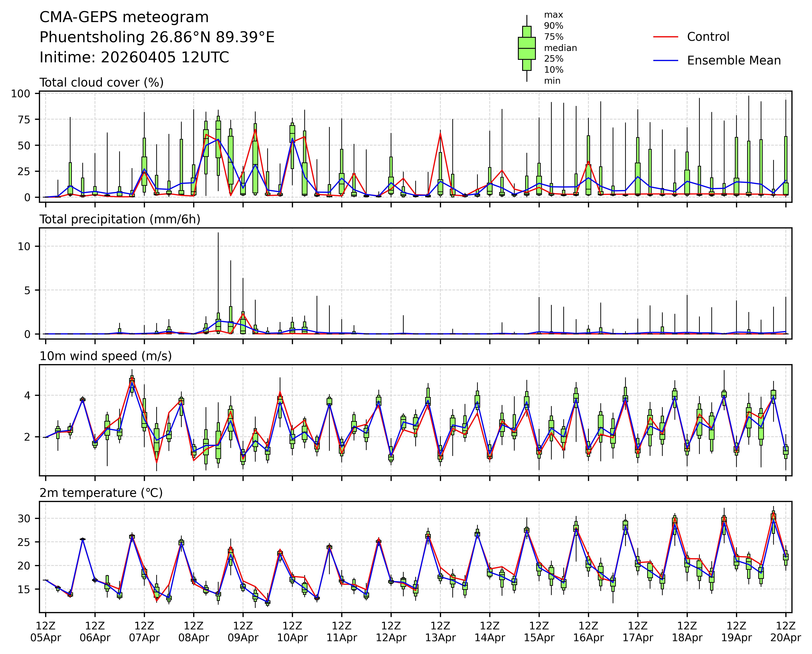Screen dimensions: 812x654
Task: Click the 12Z 10Apr time axis label
Action: pyautogui.click(x=292, y=632)
